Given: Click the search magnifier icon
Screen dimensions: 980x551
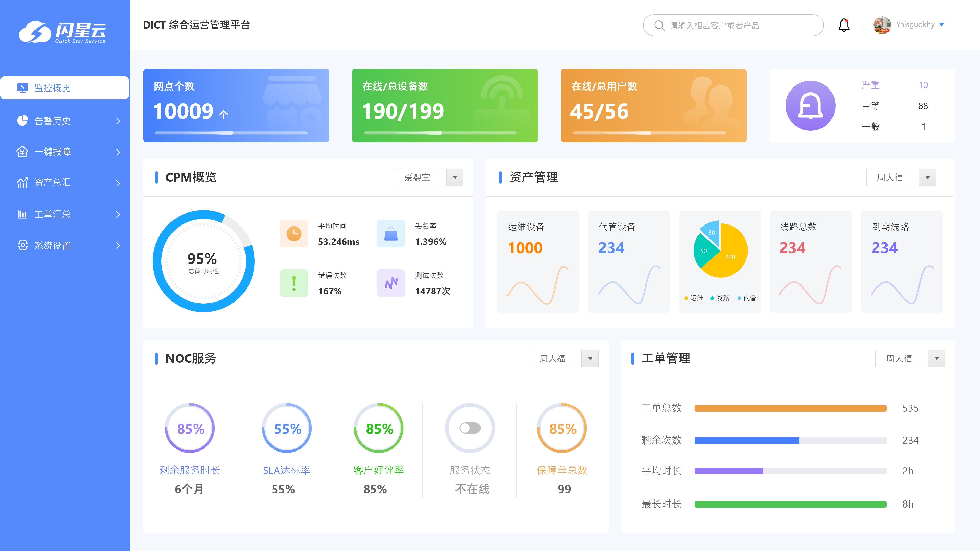Looking at the screenshot, I should [659, 26].
